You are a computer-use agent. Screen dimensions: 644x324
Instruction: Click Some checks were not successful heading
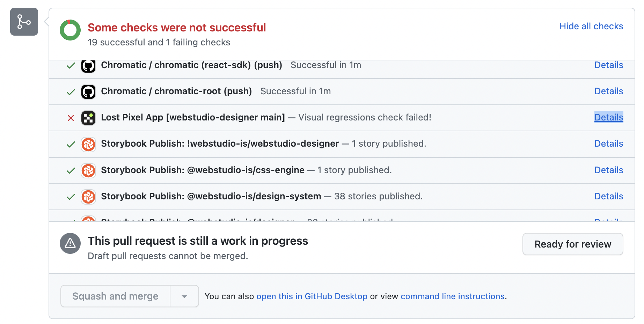[x=177, y=28]
